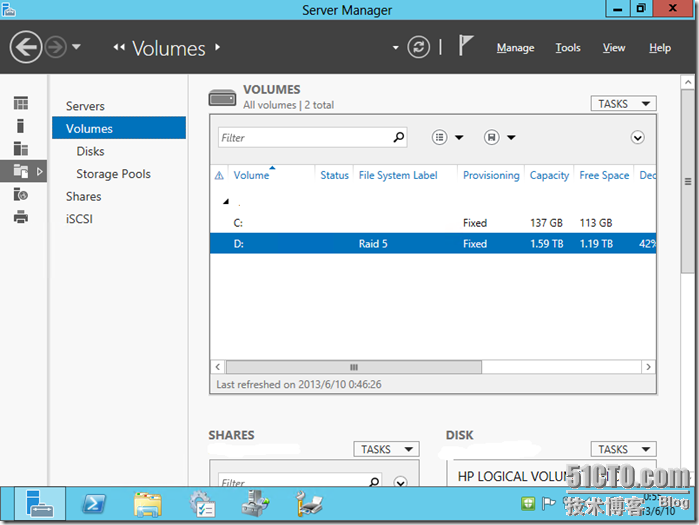Select the Dashboard icon in the sidebar
The image size is (699, 525).
point(21,103)
